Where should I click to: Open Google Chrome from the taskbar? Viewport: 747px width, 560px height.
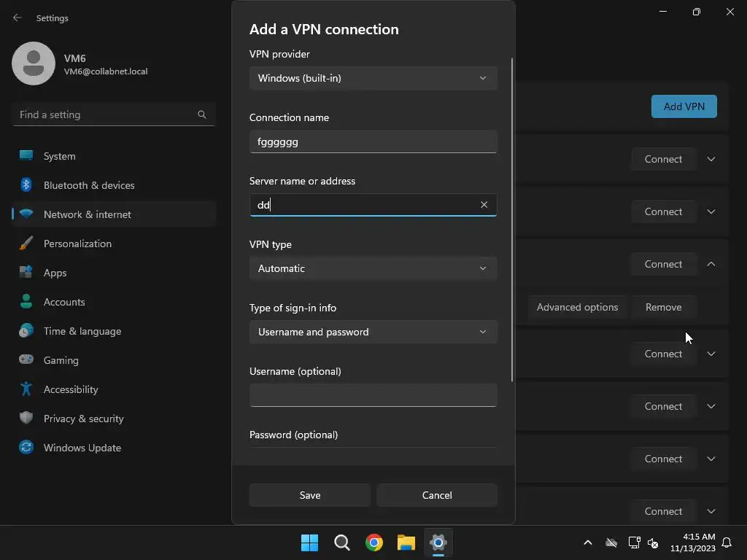(x=374, y=542)
